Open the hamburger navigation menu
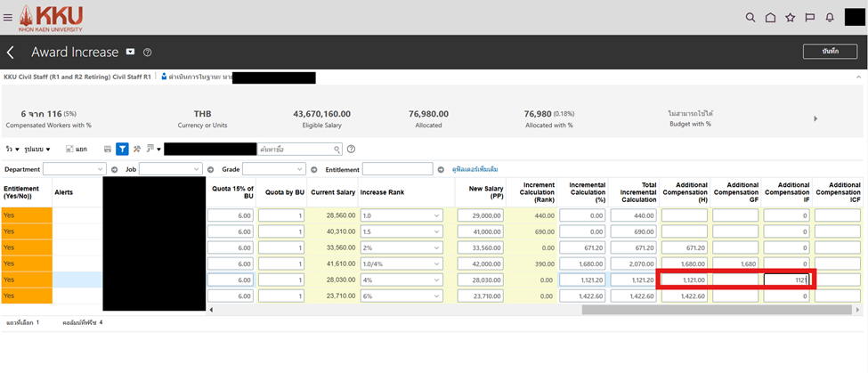 8,17
